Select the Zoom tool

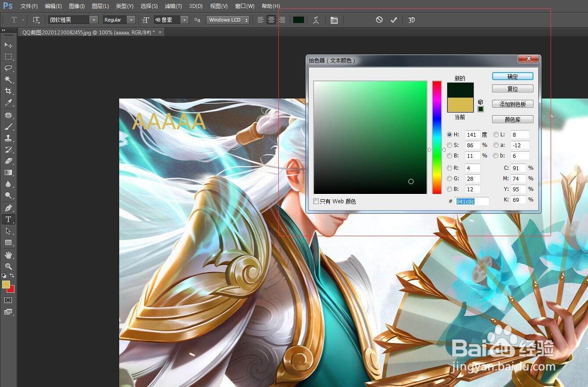[x=8, y=266]
